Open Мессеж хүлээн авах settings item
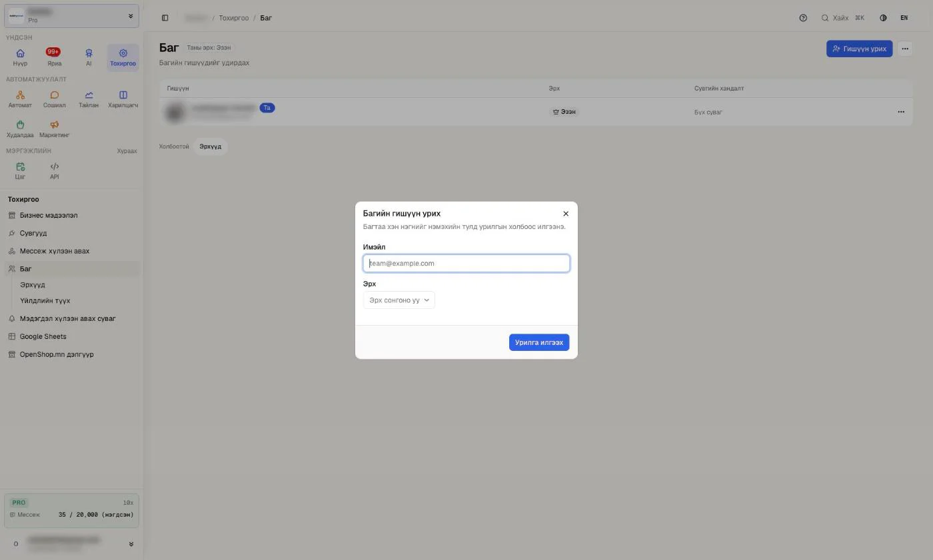The width and height of the screenshot is (933, 560). point(71,252)
